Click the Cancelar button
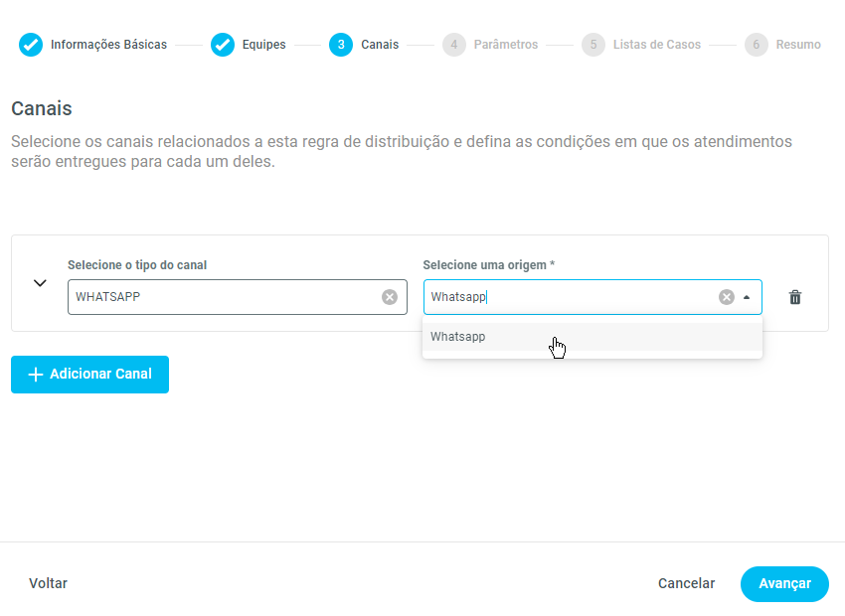The width and height of the screenshot is (845, 616). point(686,584)
